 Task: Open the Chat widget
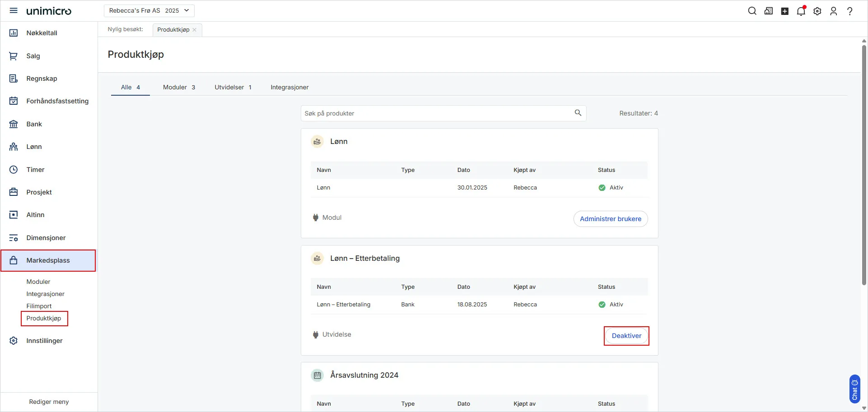tap(854, 389)
